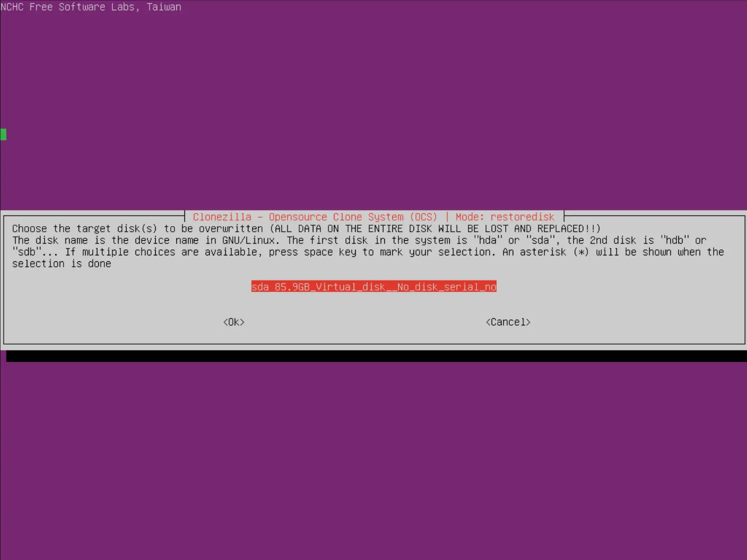Confirm the target disk with Ok
747x560 pixels.
click(x=234, y=322)
